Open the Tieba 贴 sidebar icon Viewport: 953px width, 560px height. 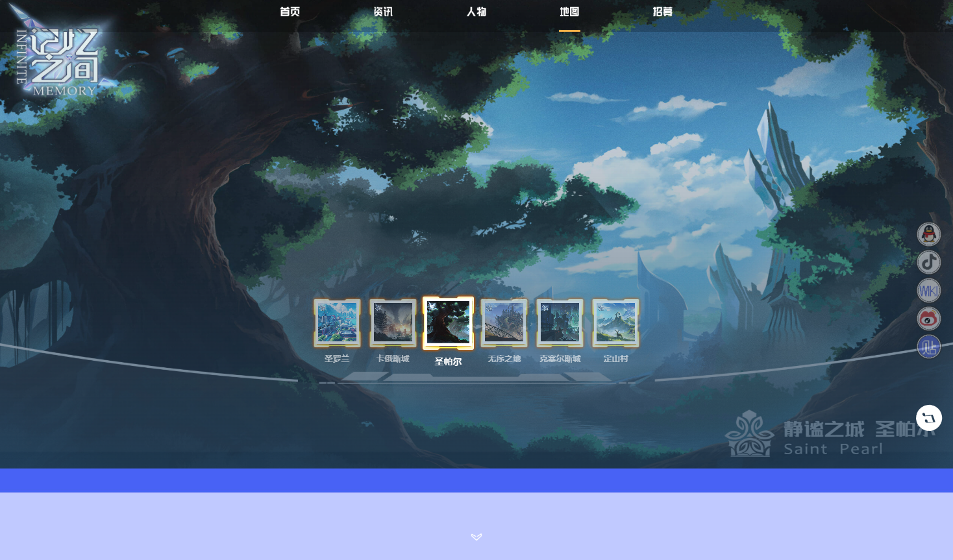click(x=928, y=347)
